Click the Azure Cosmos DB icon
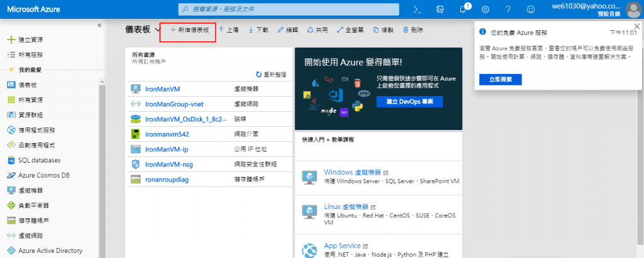Image resolution: width=644 pixels, height=258 pixels. pos(11,175)
